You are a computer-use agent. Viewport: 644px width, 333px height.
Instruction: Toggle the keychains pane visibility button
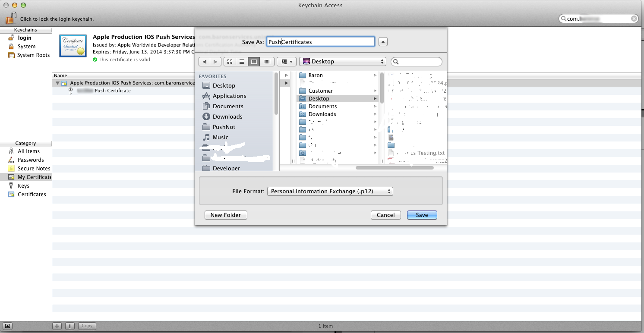tap(8, 326)
